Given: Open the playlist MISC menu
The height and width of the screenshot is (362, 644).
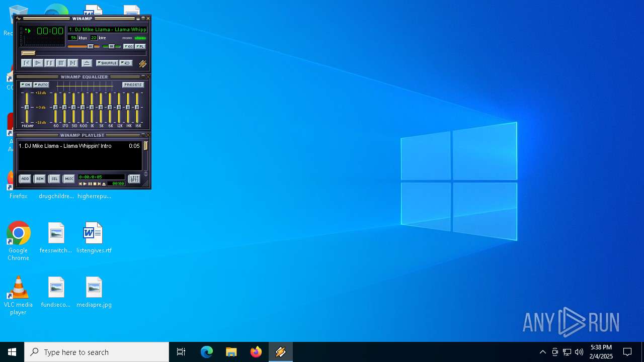Looking at the screenshot, I should click(x=69, y=178).
